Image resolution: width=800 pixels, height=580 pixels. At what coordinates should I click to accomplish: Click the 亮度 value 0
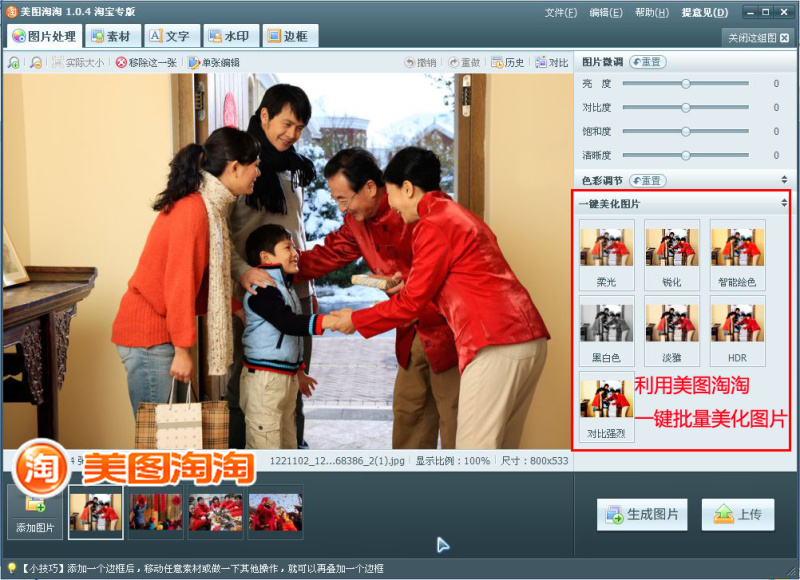point(776,84)
